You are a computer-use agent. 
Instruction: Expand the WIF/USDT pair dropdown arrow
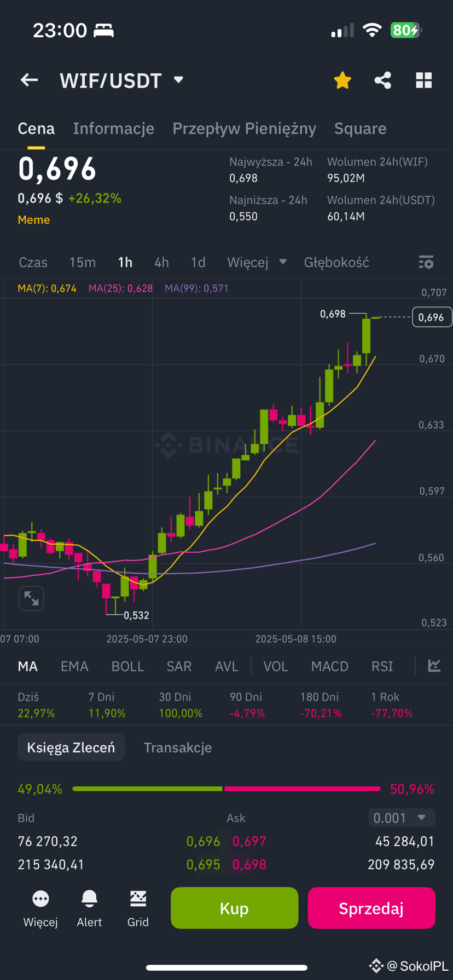(x=178, y=80)
